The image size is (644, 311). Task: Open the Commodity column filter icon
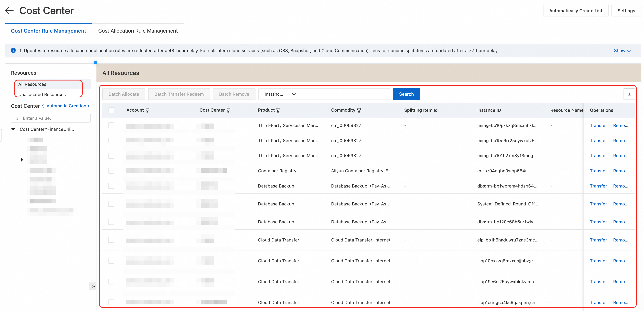(x=359, y=110)
